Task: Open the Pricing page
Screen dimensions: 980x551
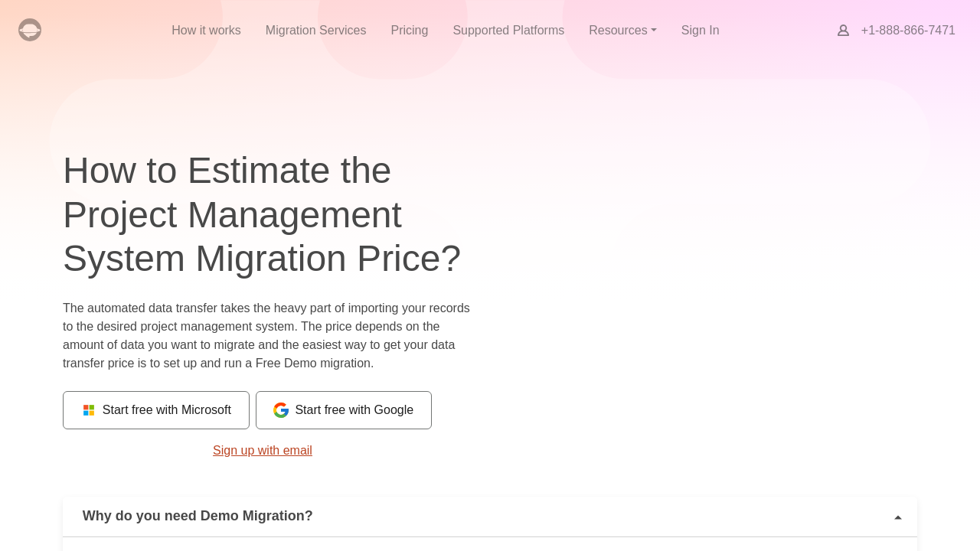Action: click(410, 31)
